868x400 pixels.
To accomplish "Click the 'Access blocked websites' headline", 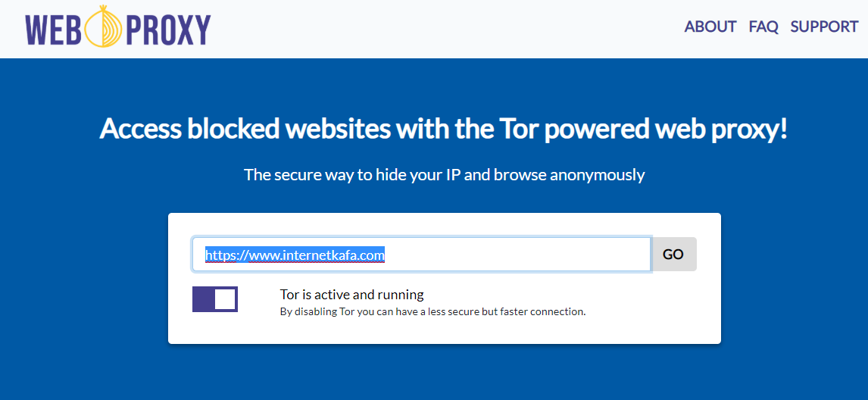I will [443, 129].
